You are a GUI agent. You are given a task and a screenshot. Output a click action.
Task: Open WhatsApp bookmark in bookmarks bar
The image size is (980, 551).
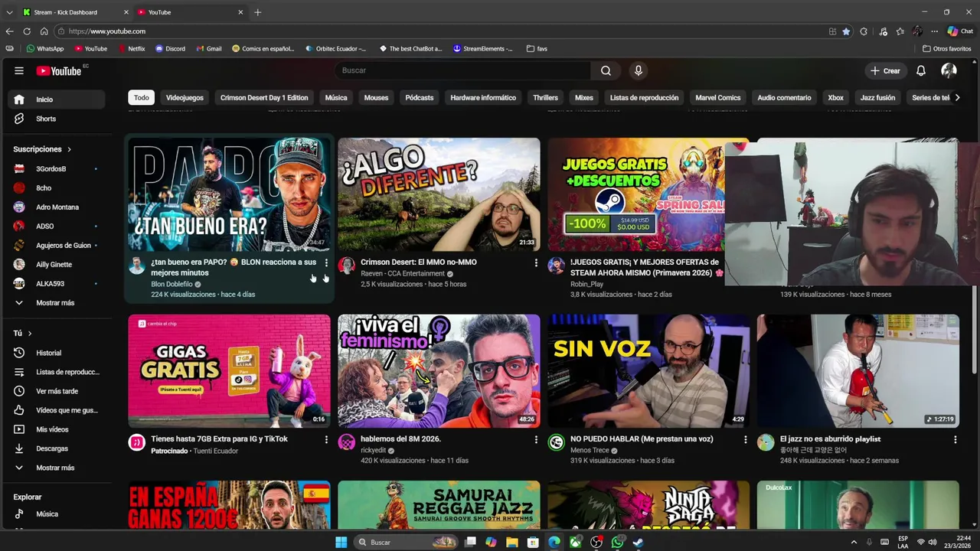[x=45, y=48]
